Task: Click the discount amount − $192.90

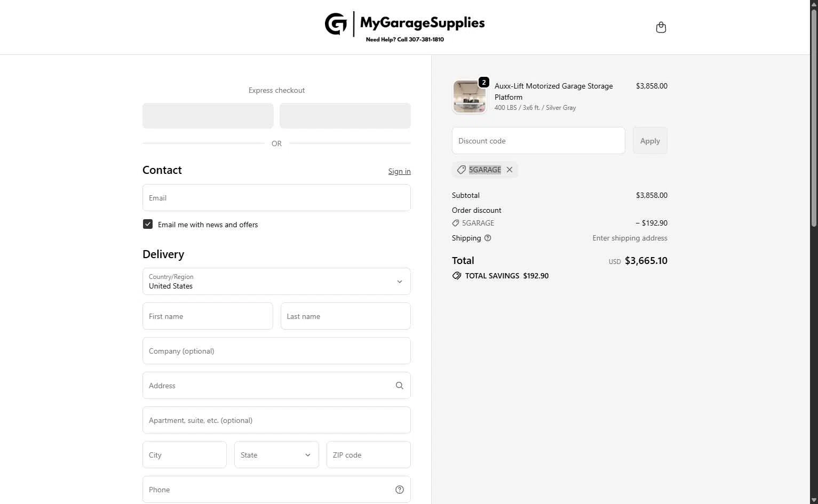Action: [x=652, y=223]
